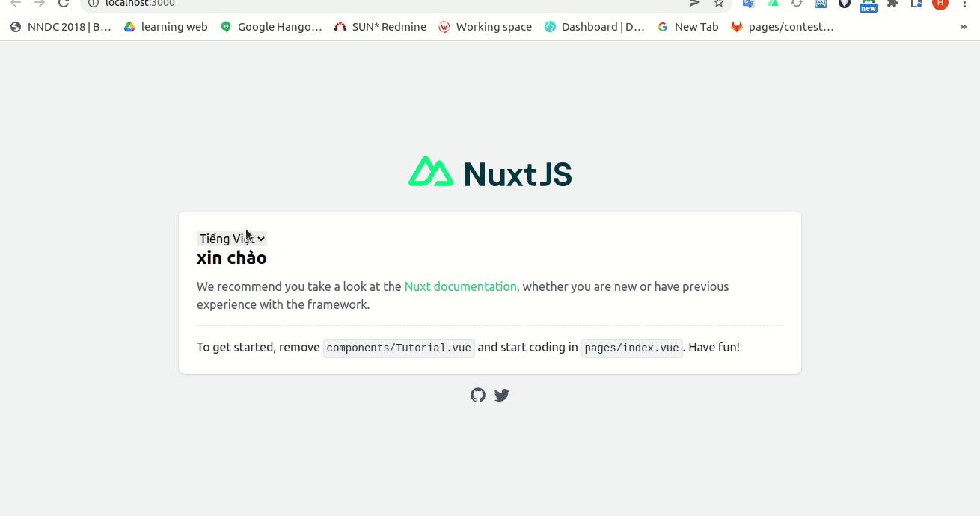This screenshot has width=980, height=516.
Task: Open the Extensions puzzle piece menu
Action: coord(892,4)
